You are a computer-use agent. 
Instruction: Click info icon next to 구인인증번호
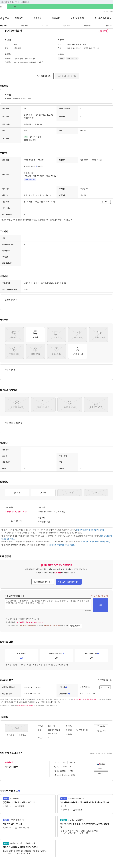tap(69, 694)
